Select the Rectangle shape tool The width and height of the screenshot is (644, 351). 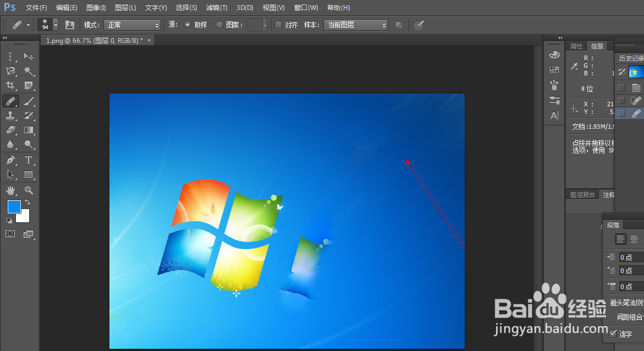[29, 175]
